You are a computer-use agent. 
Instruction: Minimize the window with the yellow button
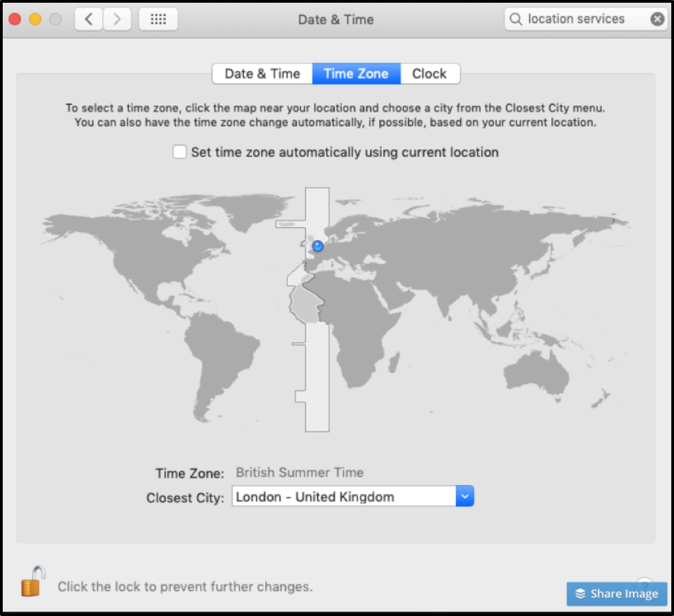click(35, 19)
